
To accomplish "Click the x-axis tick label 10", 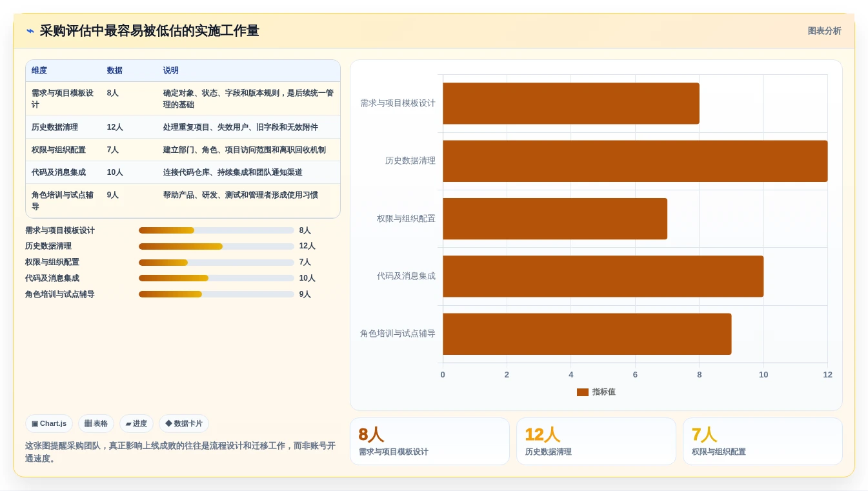I will [x=763, y=375].
